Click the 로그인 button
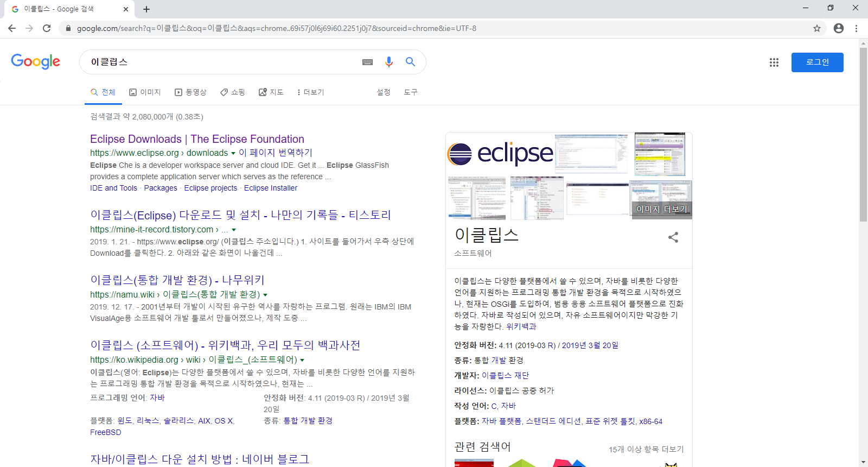The width and height of the screenshot is (868, 467). pyautogui.click(x=818, y=62)
